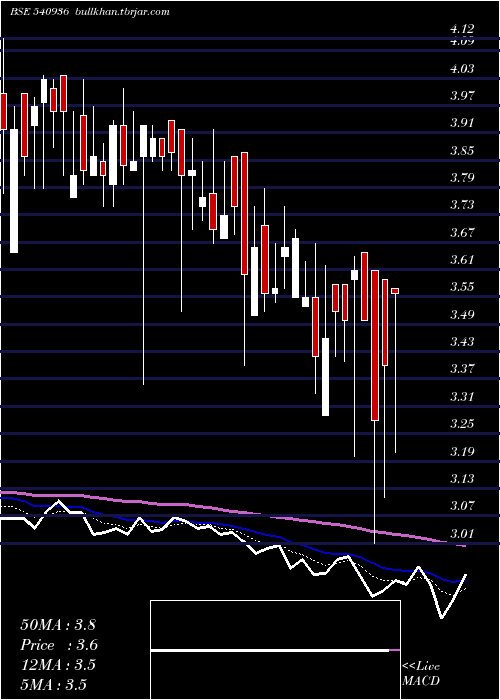The height and width of the screenshot is (700, 500).
Task: Click the 12MA : 3.5 readout
Action: pyautogui.click(x=58, y=665)
